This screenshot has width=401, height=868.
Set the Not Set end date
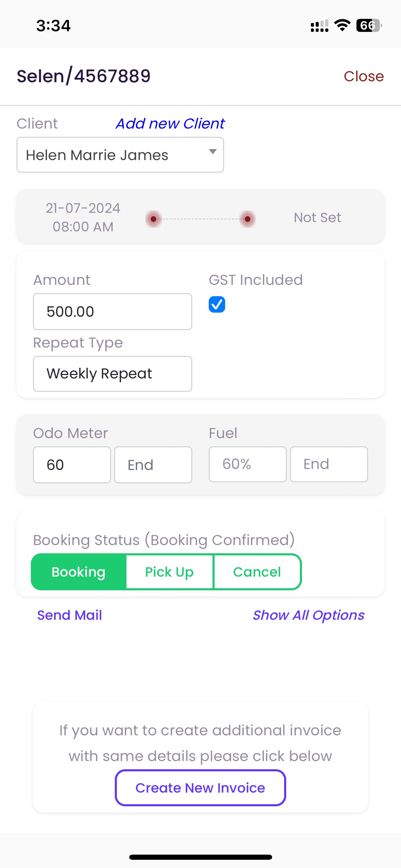point(317,217)
